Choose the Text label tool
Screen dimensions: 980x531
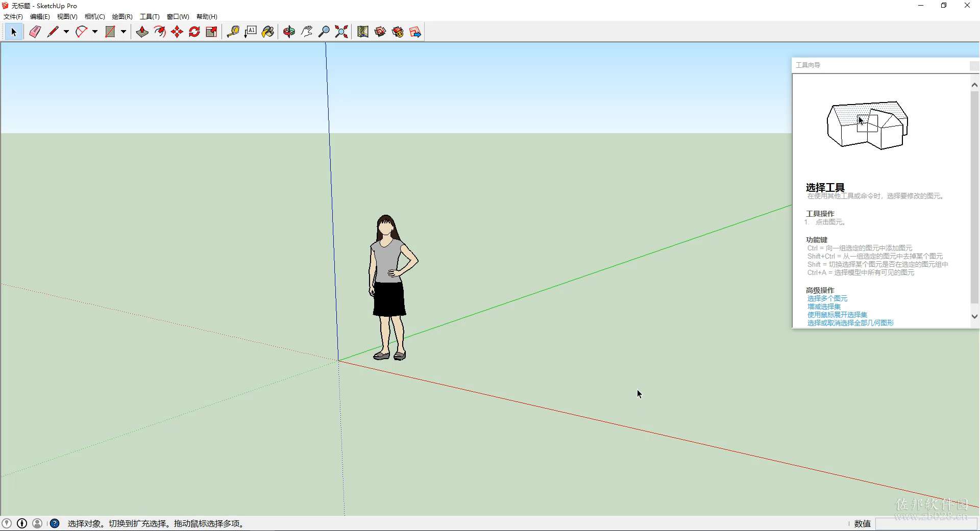click(x=251, y=32)
